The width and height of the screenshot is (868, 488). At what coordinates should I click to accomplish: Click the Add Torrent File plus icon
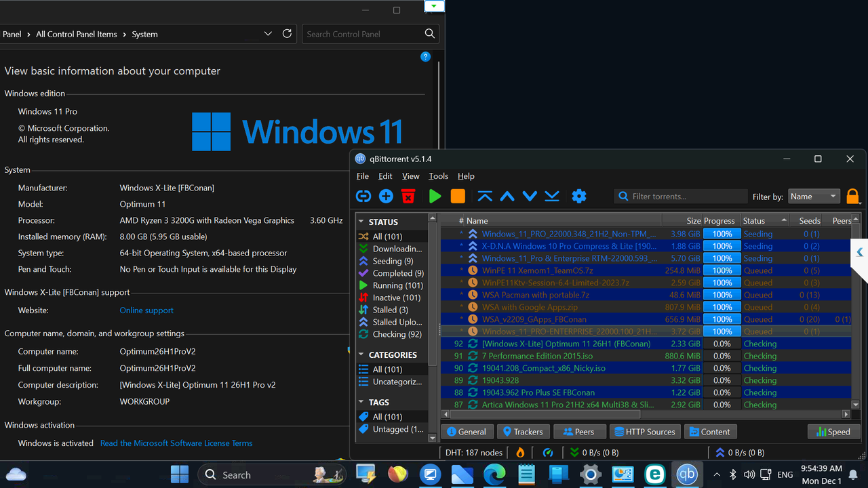[x=386, y=196]
